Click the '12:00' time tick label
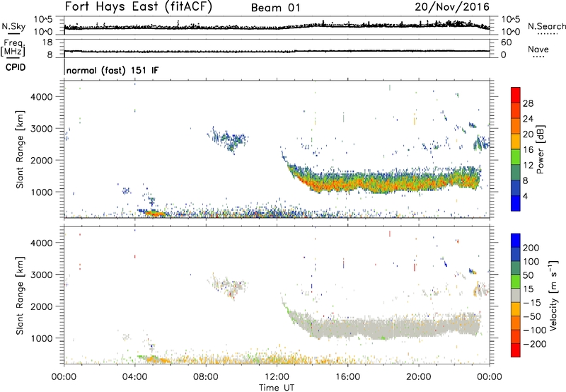Image resolution: width=566 pixels, height=392 pixels. (277, 377)
